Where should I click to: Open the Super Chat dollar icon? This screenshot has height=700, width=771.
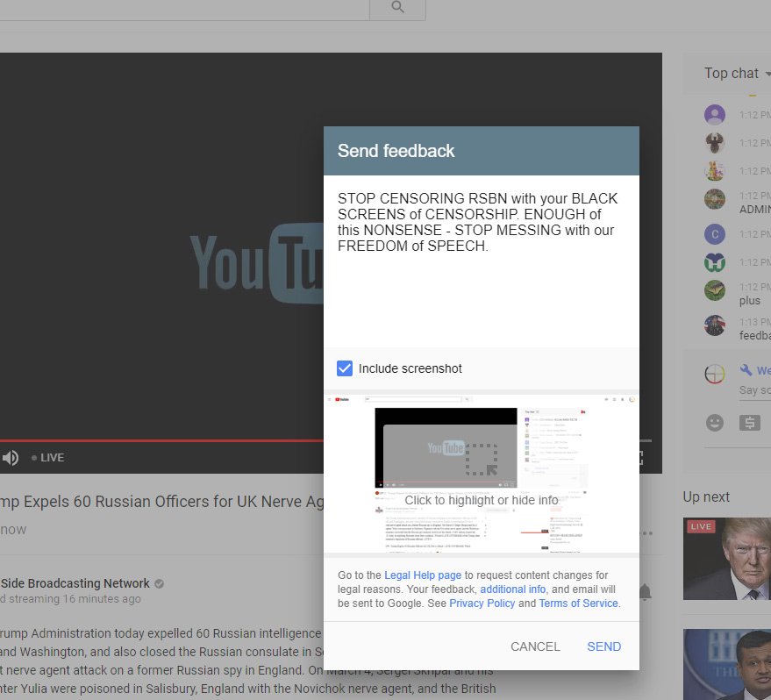tap(749, 423)
